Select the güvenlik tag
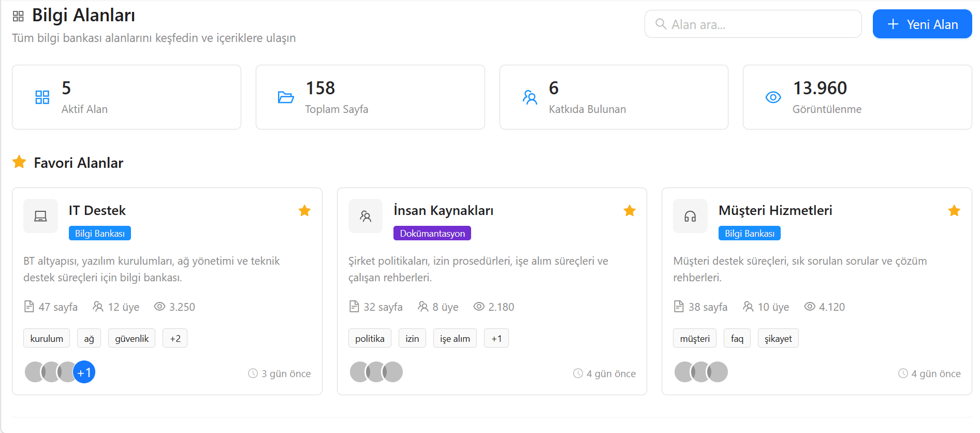Screen dimensions: 980x433 [131, 338]
